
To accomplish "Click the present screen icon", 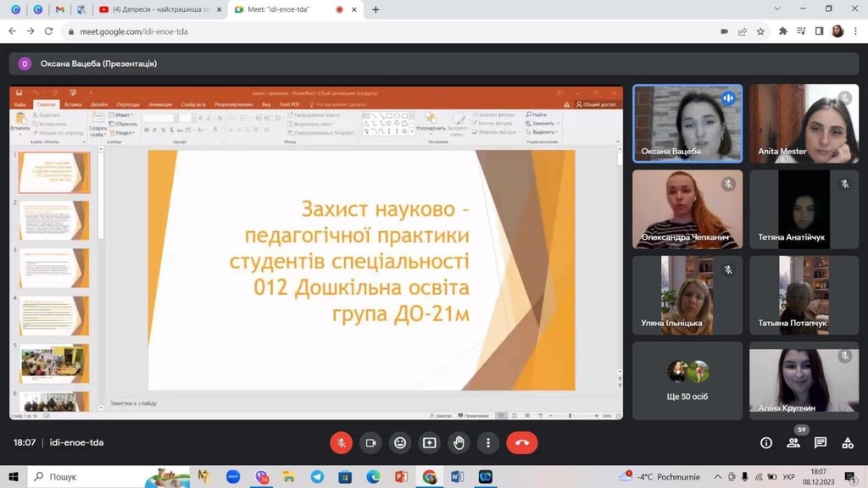I will [430, 442].
